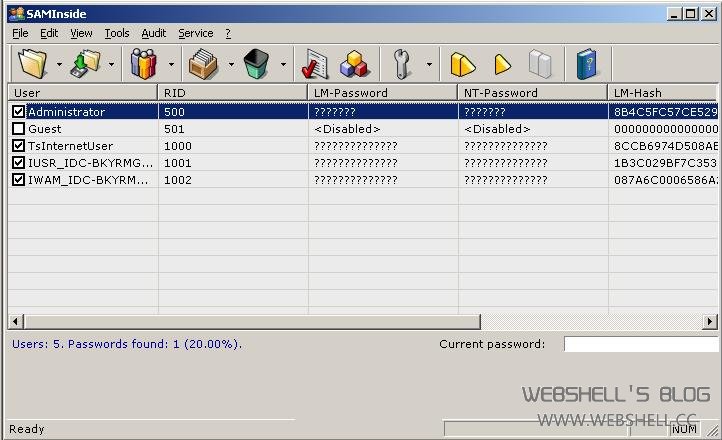Viewport: 722px width, 440px height.
Task: Open the View menu
Action: click(x=81, y=33)
